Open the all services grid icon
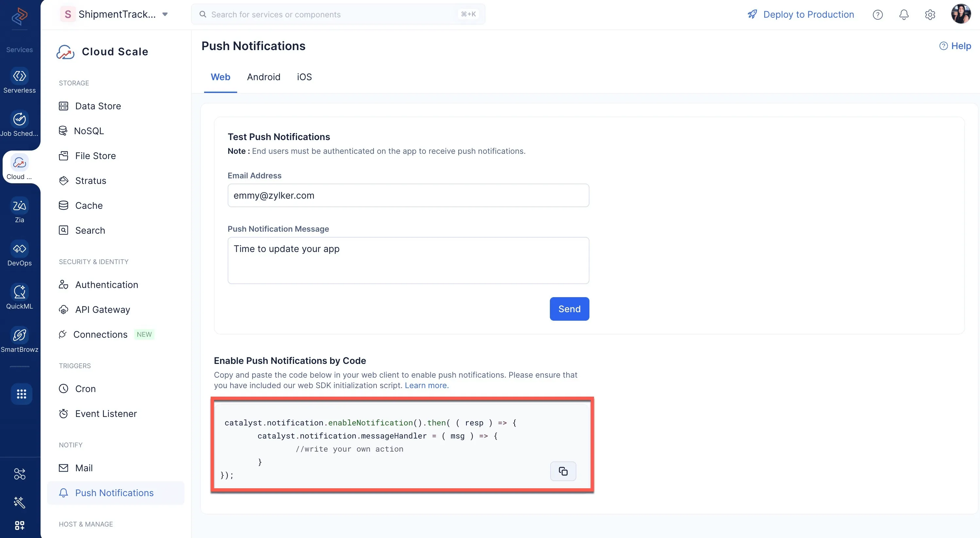The width and height of the screenshot is (980, 538). (21, 394)
